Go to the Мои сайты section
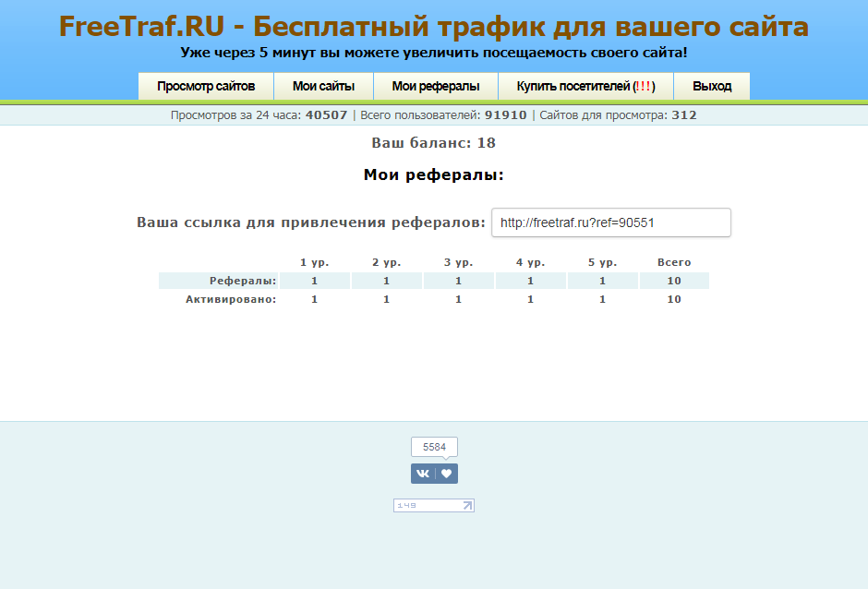This screenshot has width=868, height=589. click(x=323, y=86)
